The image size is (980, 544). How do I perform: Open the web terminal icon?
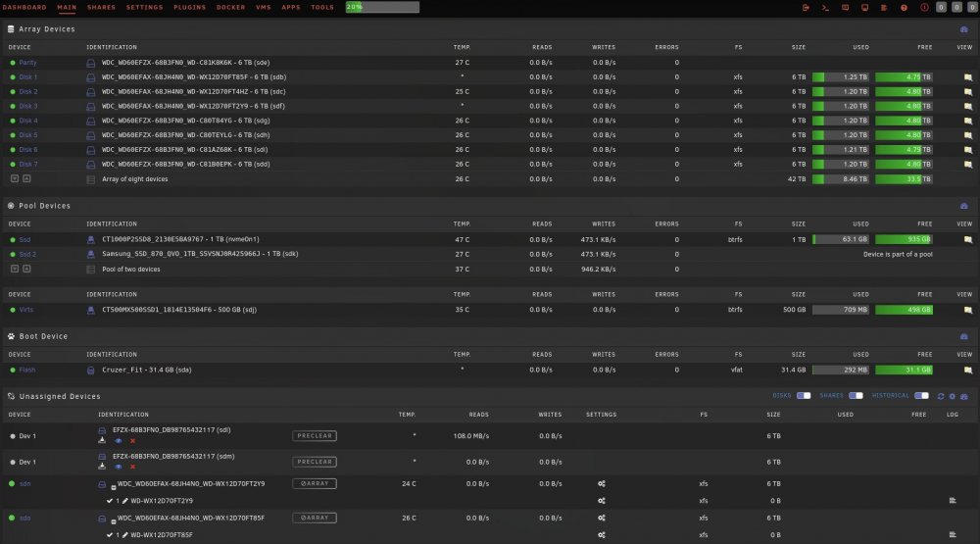coord(825,8)
